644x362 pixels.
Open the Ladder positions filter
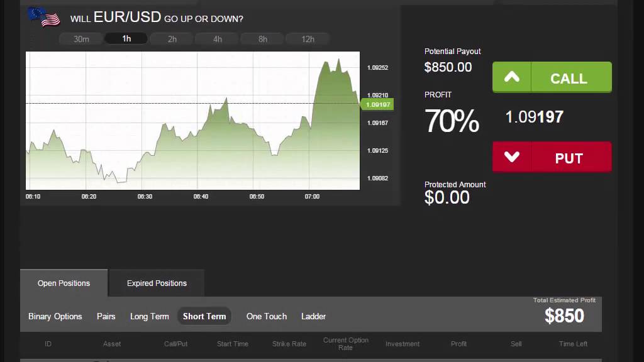[x=313, y=316]
